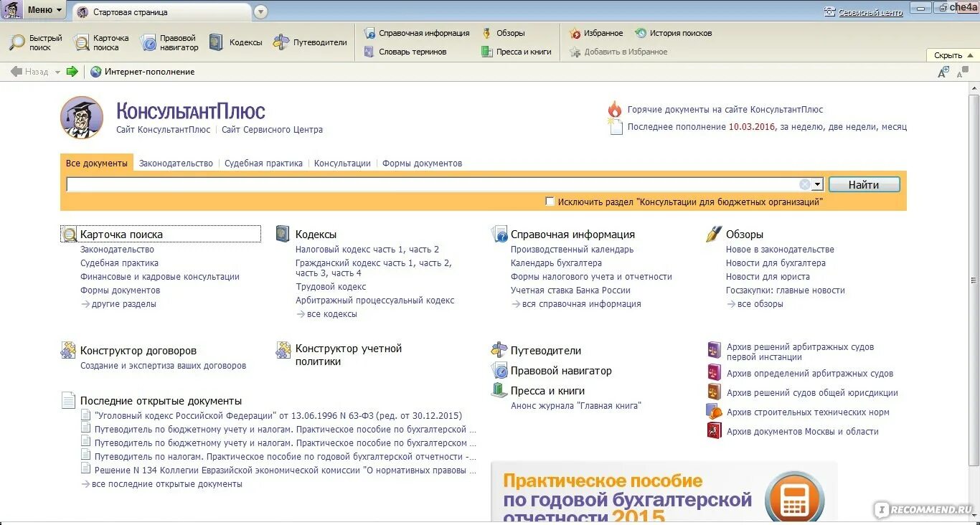Increase font size with the A+ icon
980x525 pixels.
tap(943, 71)
